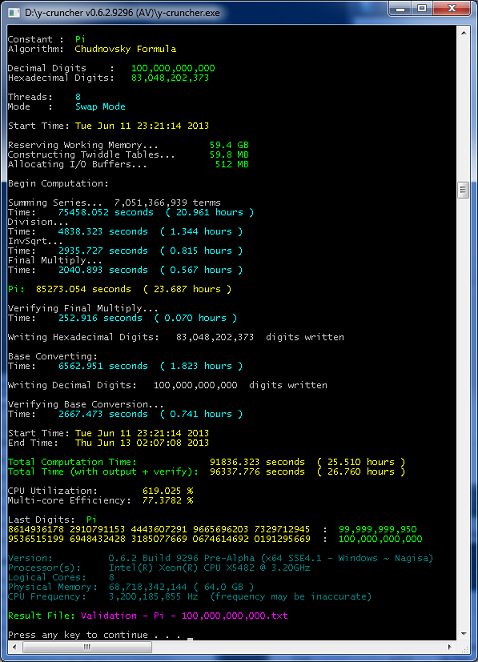The image size is (478, 662).
Task: Click the horizontal scrollbar right arrow
Action: 450,646
